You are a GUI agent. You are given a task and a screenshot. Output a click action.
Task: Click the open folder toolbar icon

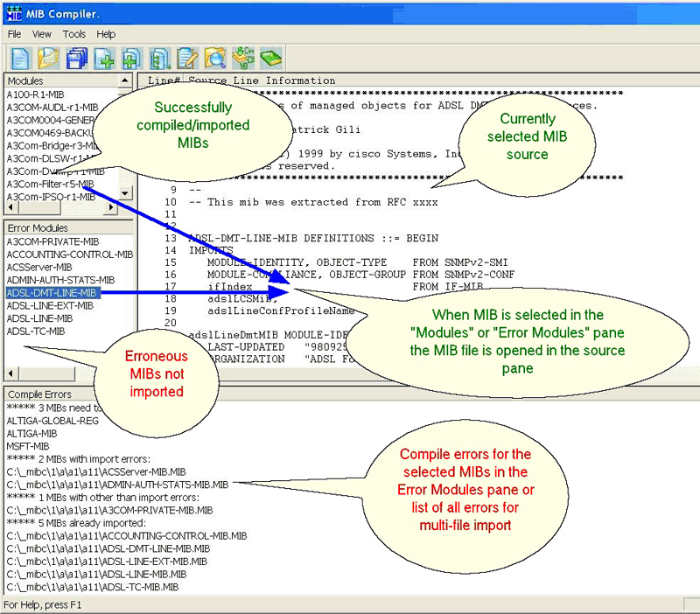click(x=48, y=59)
